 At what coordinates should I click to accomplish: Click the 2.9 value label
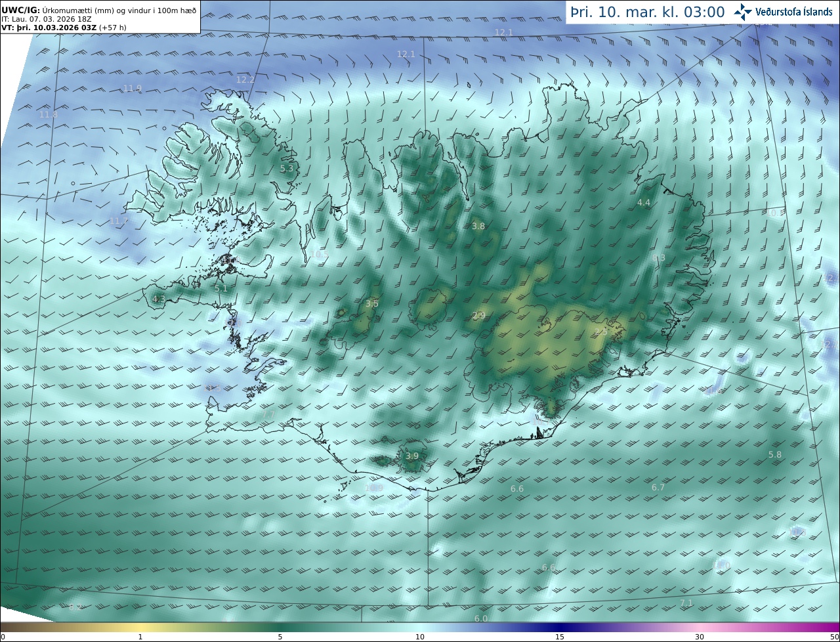tap(479, 316)
